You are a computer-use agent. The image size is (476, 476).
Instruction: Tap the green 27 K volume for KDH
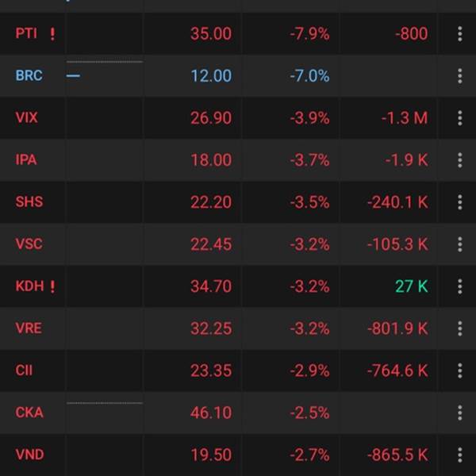pos(412,286)
